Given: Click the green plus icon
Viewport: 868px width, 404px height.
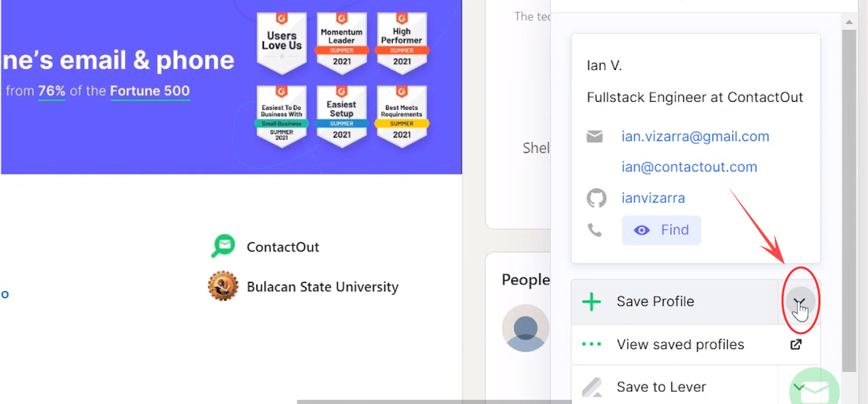Looking at the screenshot, I should coord(592,302).
